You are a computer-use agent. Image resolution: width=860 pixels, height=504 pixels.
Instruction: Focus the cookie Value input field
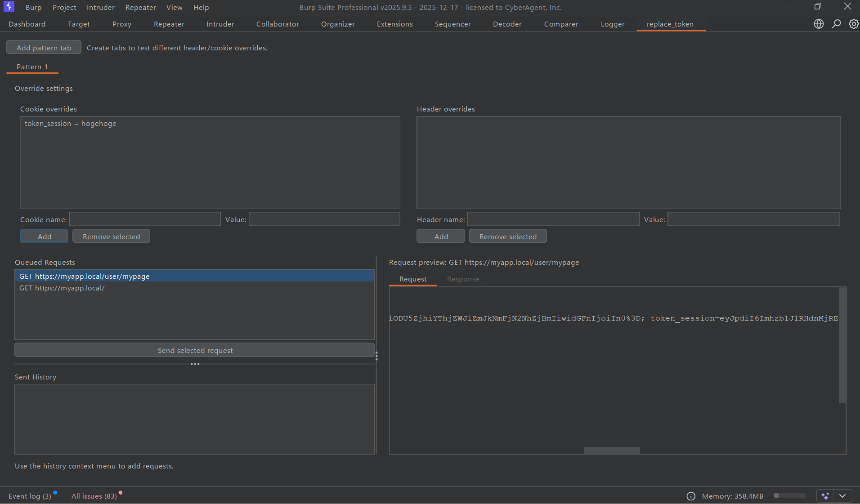[324, 219]
